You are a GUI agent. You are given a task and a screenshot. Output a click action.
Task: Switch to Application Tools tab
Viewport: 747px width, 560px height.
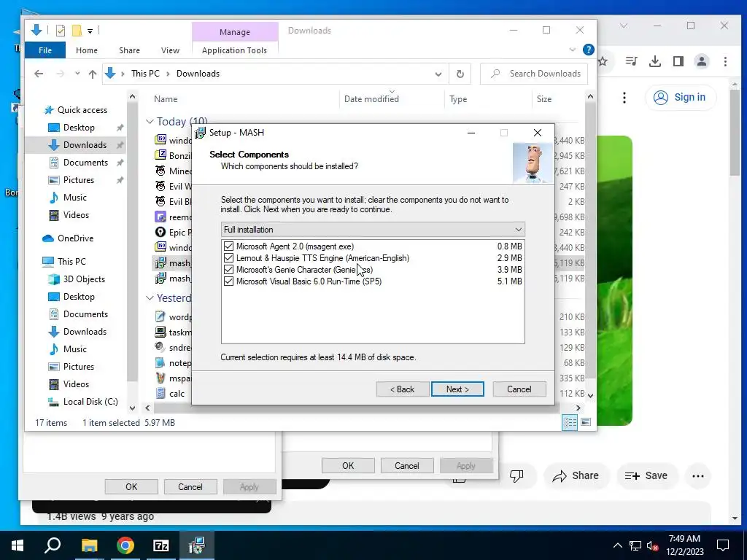click(234, 50)
